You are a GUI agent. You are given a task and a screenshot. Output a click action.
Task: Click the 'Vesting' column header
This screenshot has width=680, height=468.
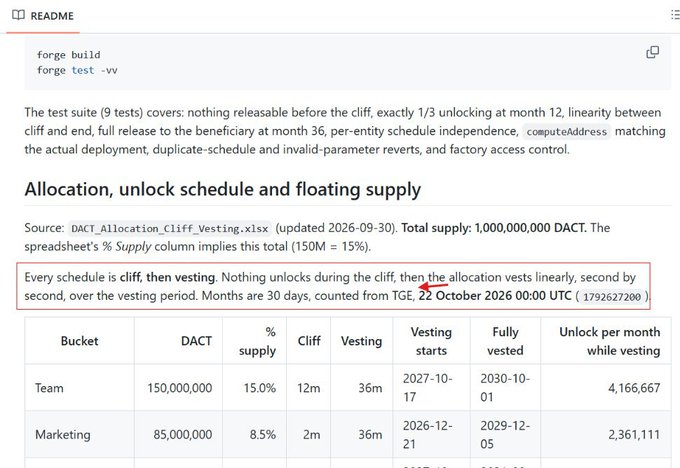tap(361, 341)
